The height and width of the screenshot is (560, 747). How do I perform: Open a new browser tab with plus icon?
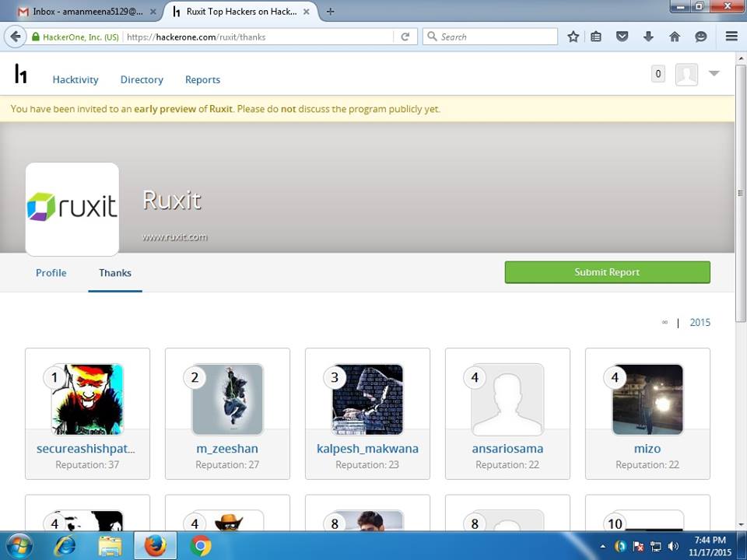click(330, 12)
